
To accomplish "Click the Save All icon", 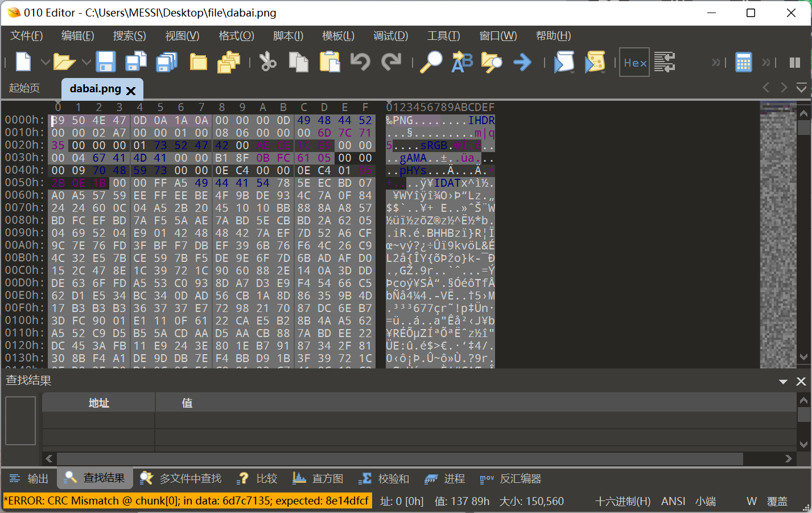I will point(167,61).
